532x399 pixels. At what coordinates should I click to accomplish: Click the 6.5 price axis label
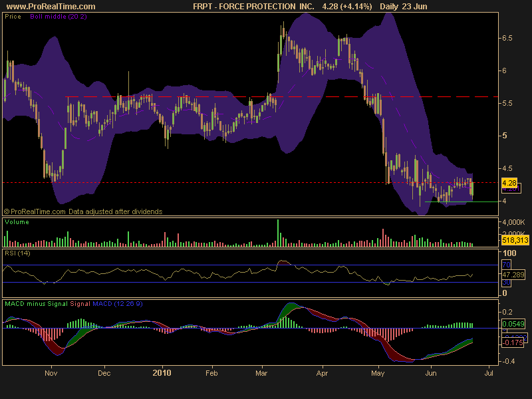(x=507, y=38)
